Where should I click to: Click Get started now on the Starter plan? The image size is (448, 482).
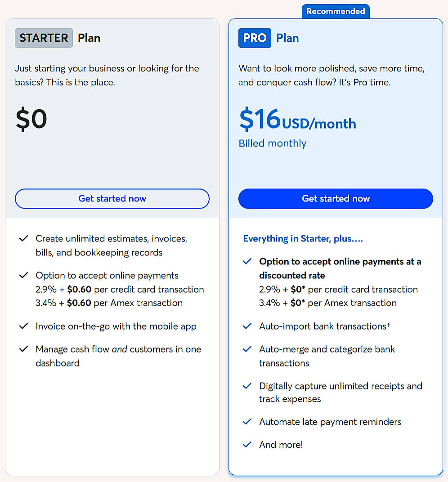tap(112, 198)
